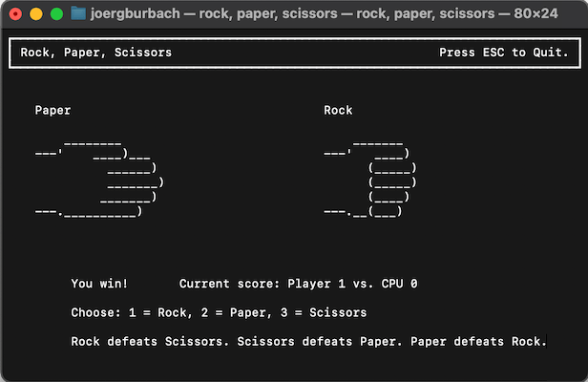Minimize the window using yellow button

tap(36, 14)
